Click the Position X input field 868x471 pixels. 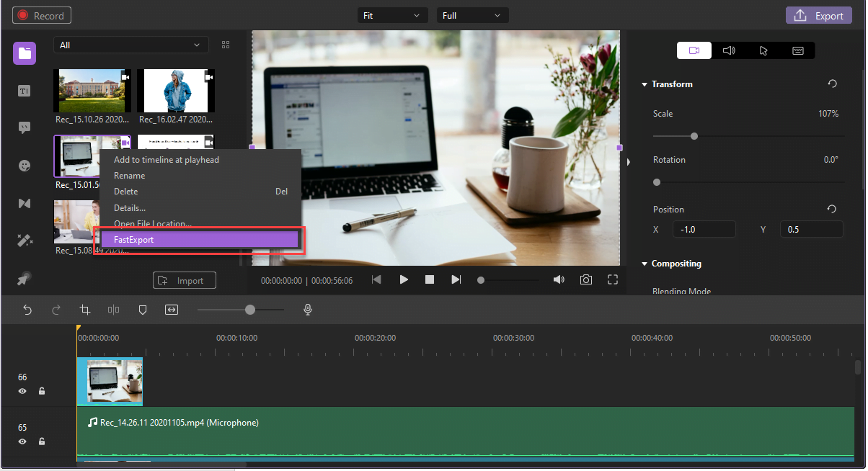tap(704, 230)
